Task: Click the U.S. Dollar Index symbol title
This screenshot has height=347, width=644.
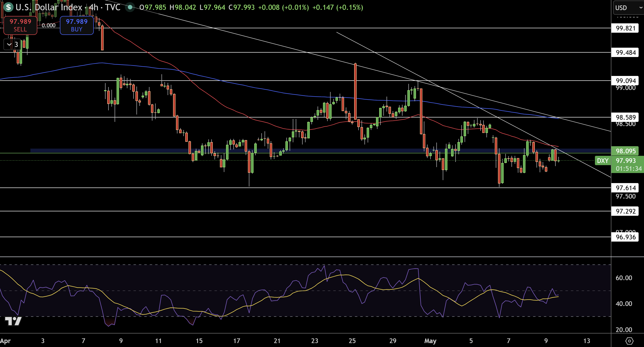Action: 49,7
